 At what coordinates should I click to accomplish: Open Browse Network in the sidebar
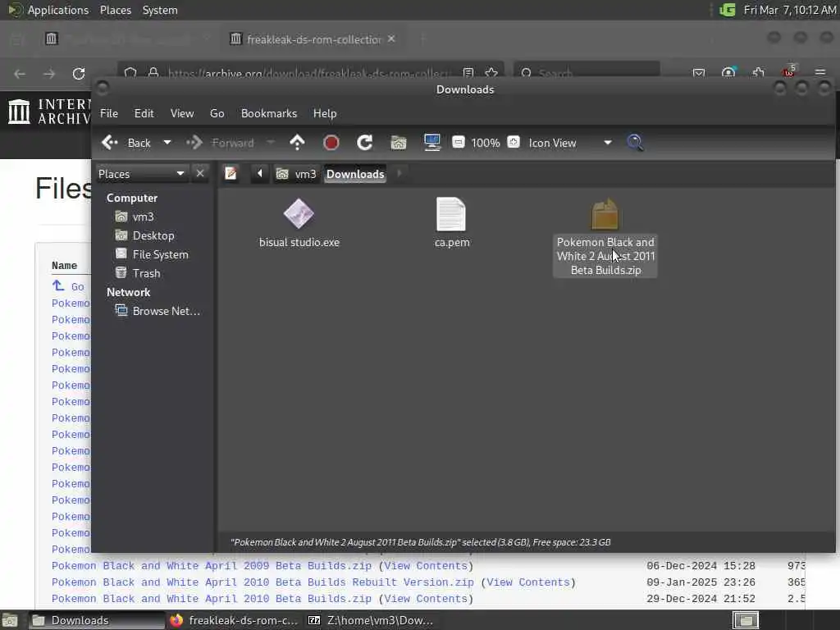point(158,311)
